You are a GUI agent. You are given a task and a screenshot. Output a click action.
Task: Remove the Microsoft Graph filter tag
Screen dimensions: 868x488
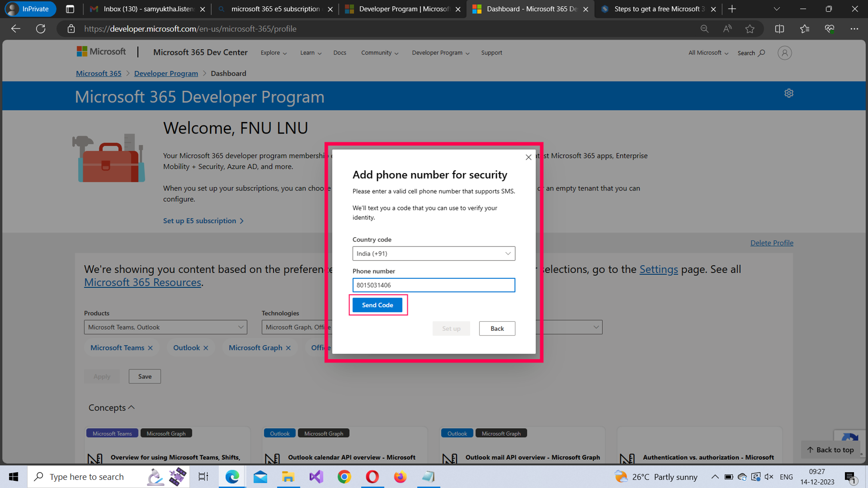(x=288, y=348)
